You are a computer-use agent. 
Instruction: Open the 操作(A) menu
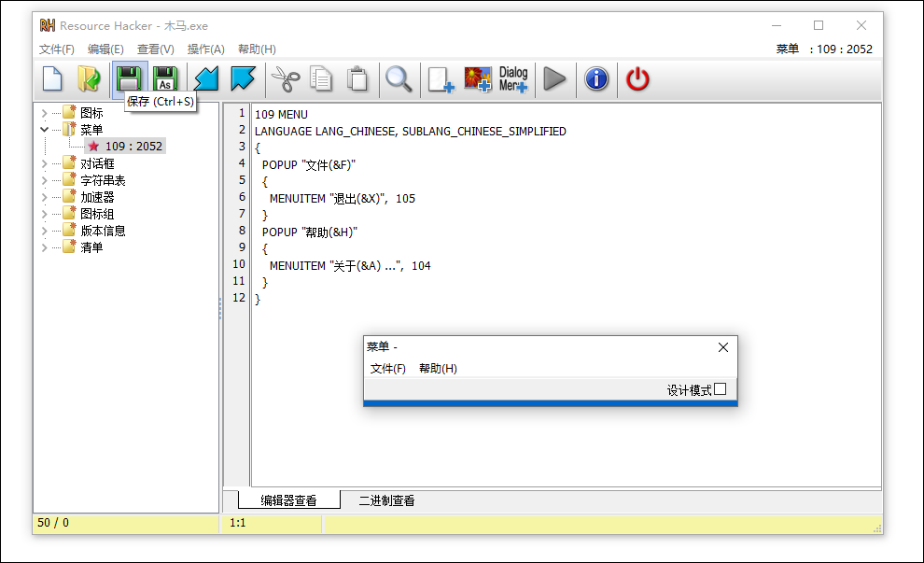pyautogui.click(x=205, y=49)
